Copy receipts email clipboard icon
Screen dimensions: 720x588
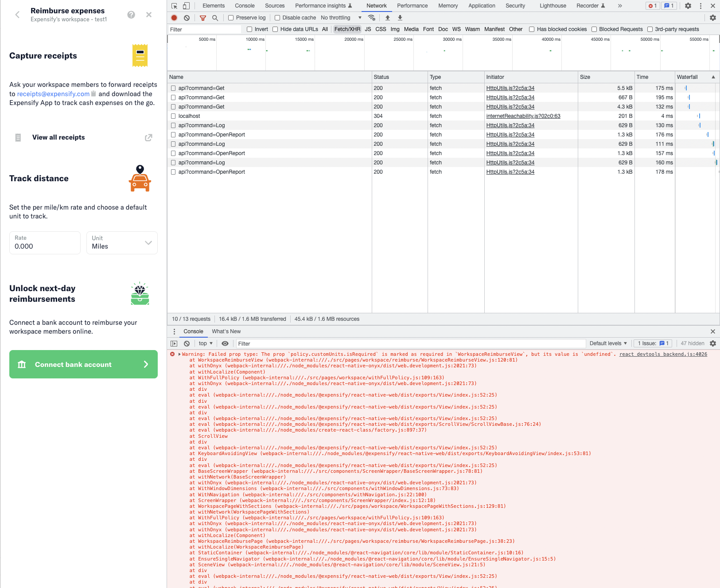click(x=93, y=93)
